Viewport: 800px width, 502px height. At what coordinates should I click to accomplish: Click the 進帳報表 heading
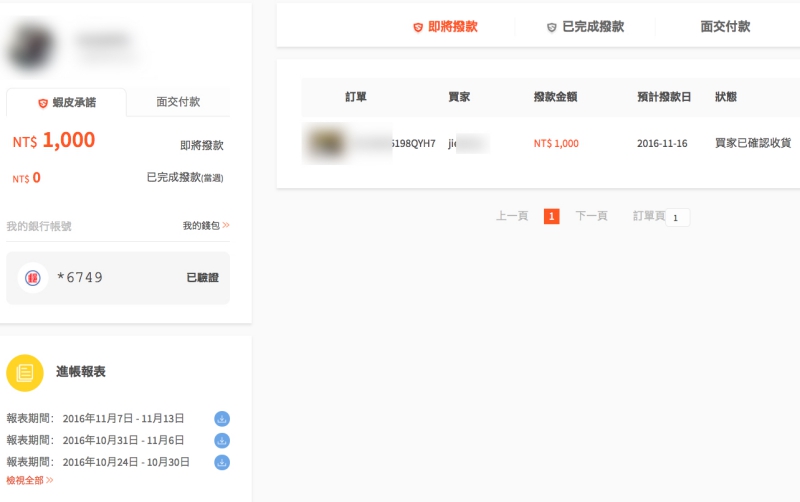pyautogui.click(x=81, y=372)
